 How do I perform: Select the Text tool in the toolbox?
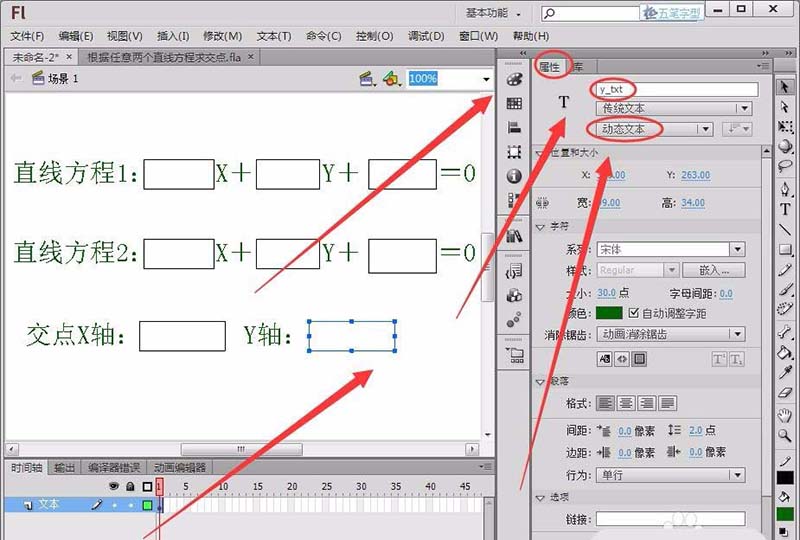[786, 208]
